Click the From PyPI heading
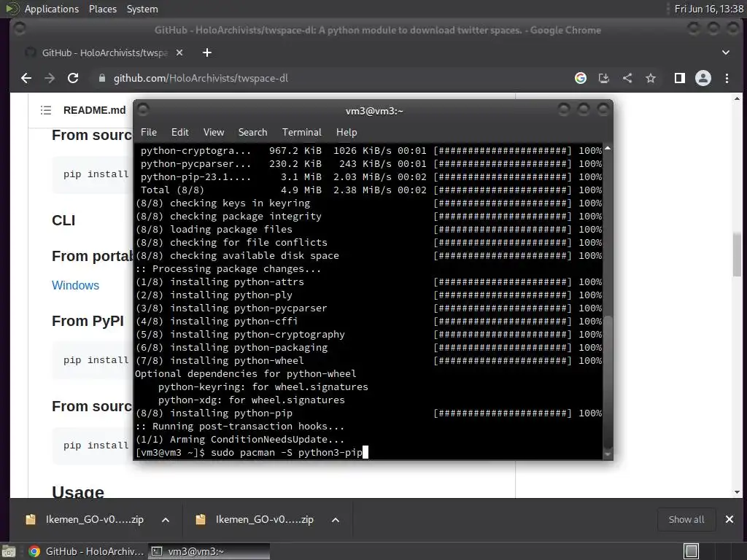Screen dimensions: 747x560 88,321
